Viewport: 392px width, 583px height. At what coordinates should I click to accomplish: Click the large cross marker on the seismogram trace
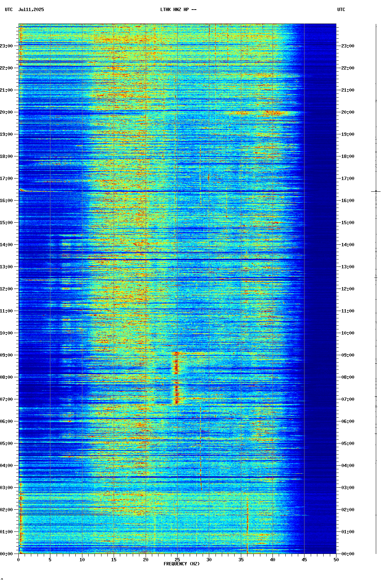click(376, 191)
